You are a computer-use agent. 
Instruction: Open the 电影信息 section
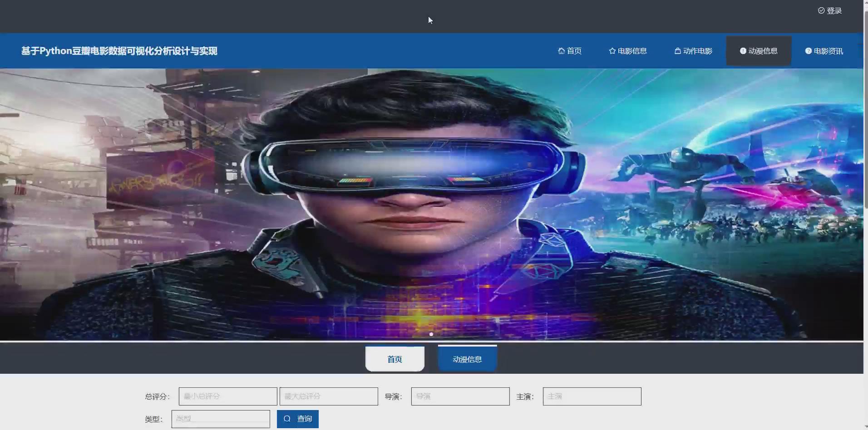(633, 51)
